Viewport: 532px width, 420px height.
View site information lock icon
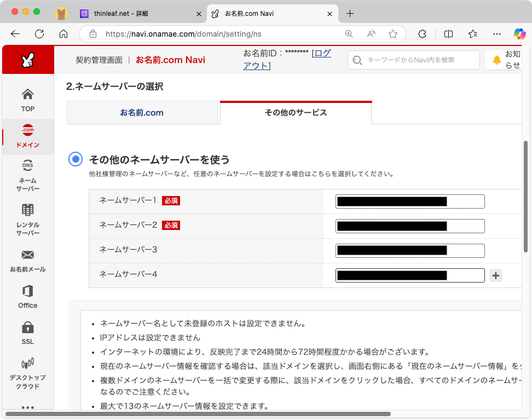[93, 34]
